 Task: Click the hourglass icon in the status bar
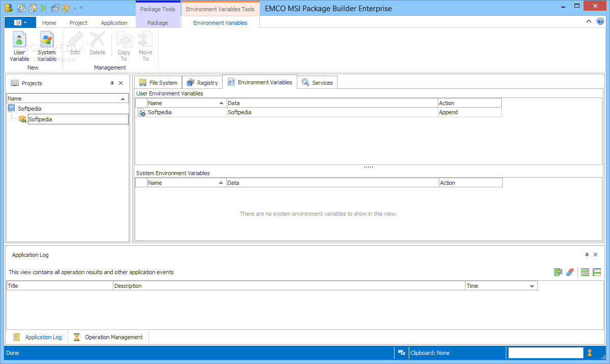click(x=590, y=353)
